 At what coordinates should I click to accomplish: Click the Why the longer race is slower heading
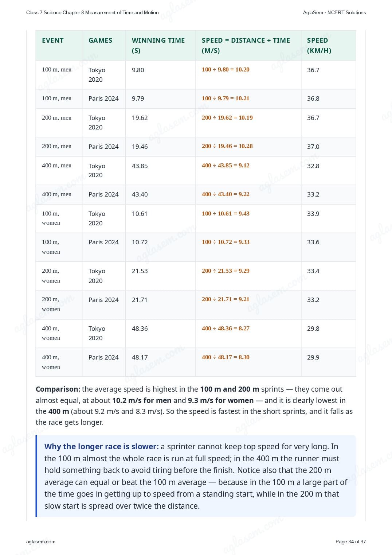click(102, 446)
